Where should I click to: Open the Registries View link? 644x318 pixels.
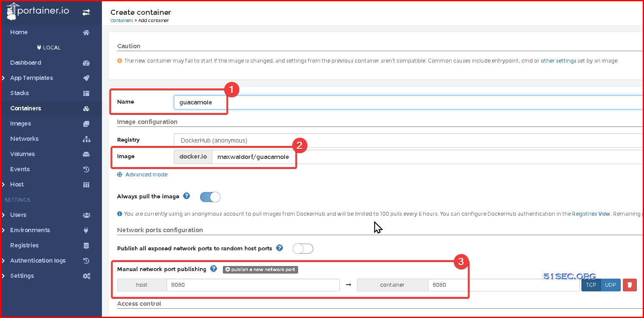coord(591,214)
